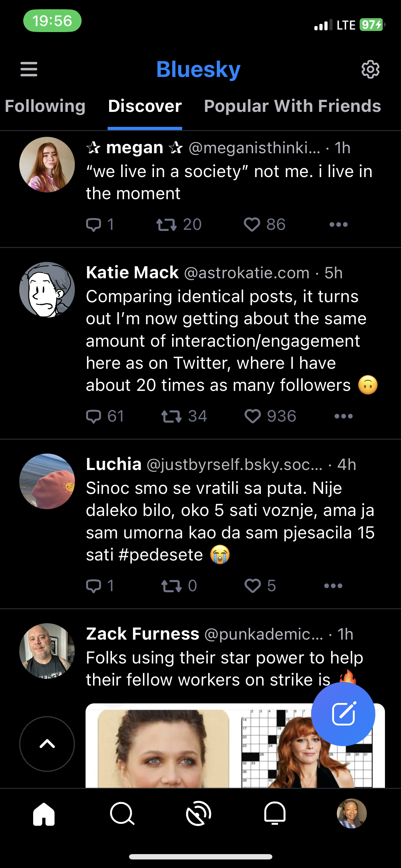Switch to the Following tab

(45, 106)
